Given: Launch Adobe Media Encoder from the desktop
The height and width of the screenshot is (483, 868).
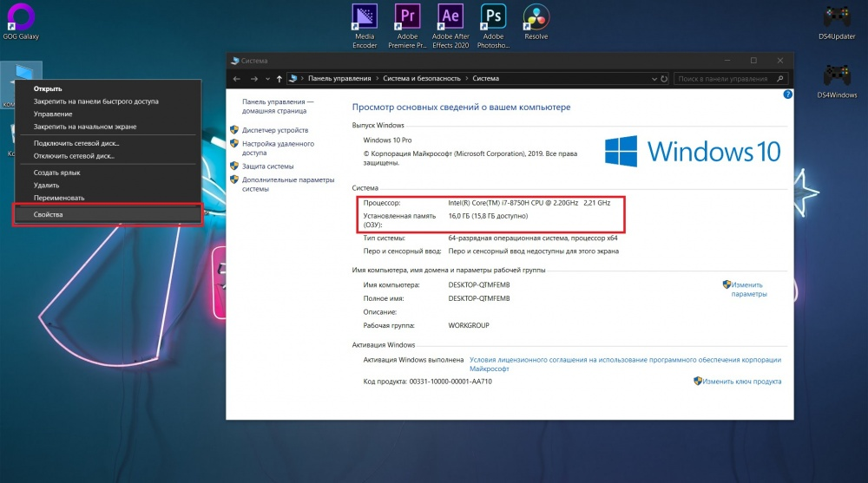Looking at the screenshot, I should click(365, 25).
